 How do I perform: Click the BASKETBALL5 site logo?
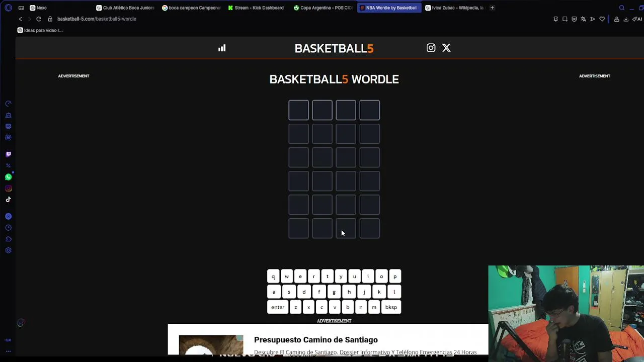coord(334,48)
